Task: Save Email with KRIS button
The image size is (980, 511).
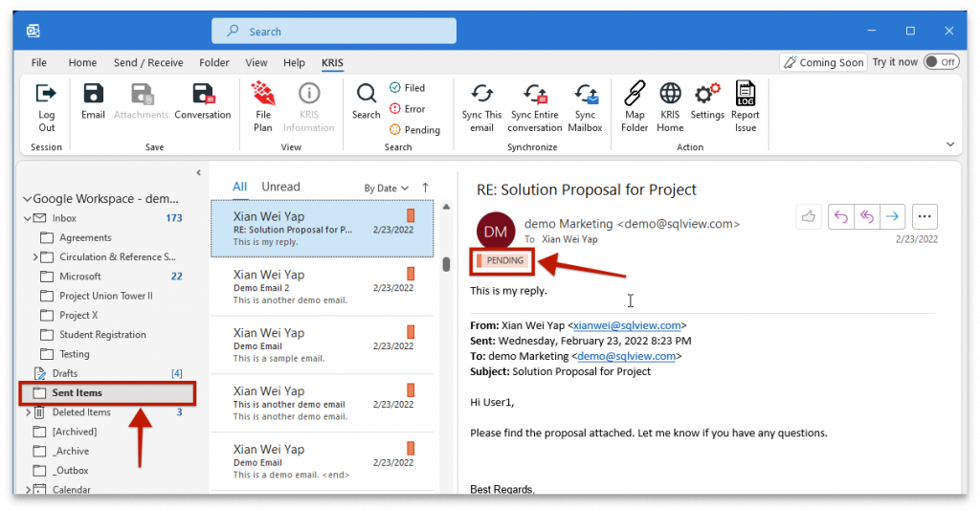Action: (x=93, y=101)
